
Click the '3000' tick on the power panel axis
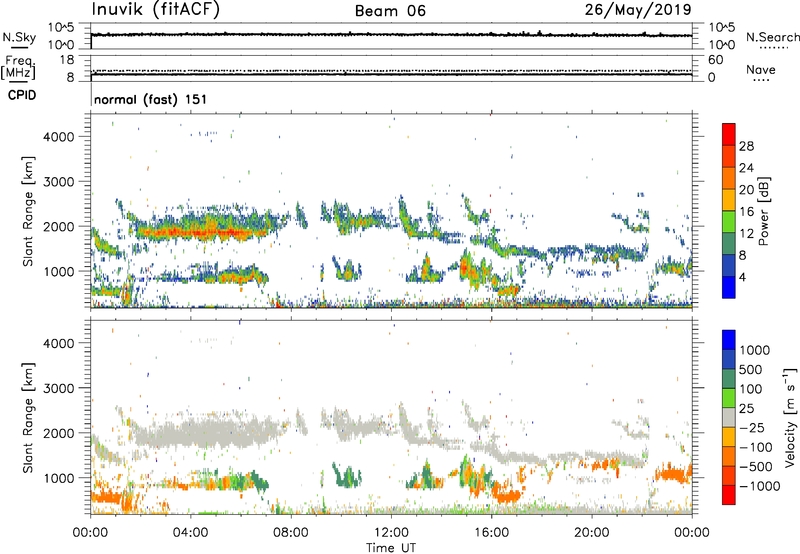point(59,182)
